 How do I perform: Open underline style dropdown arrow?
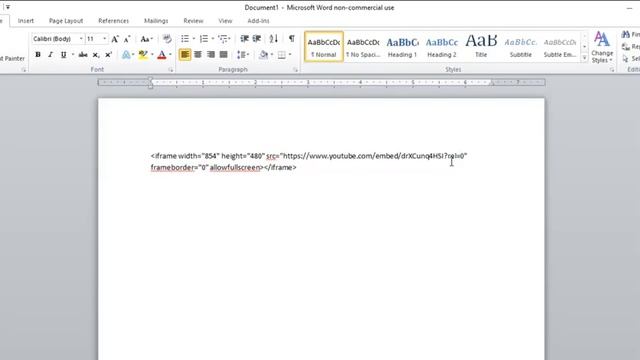coord(73,55)
